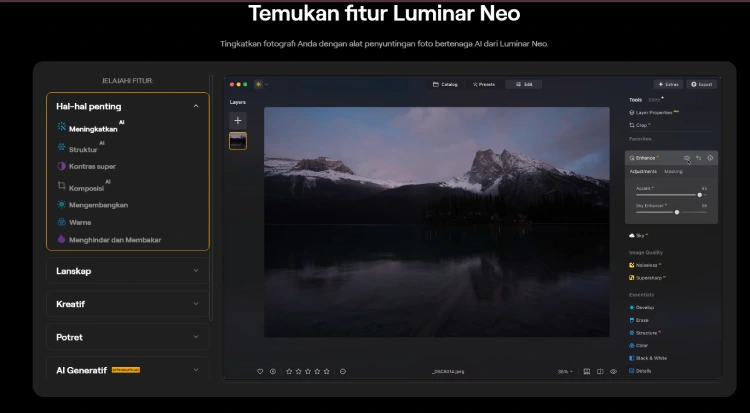
Task: Expand the Lanskap section
Action: click(128, 271)
